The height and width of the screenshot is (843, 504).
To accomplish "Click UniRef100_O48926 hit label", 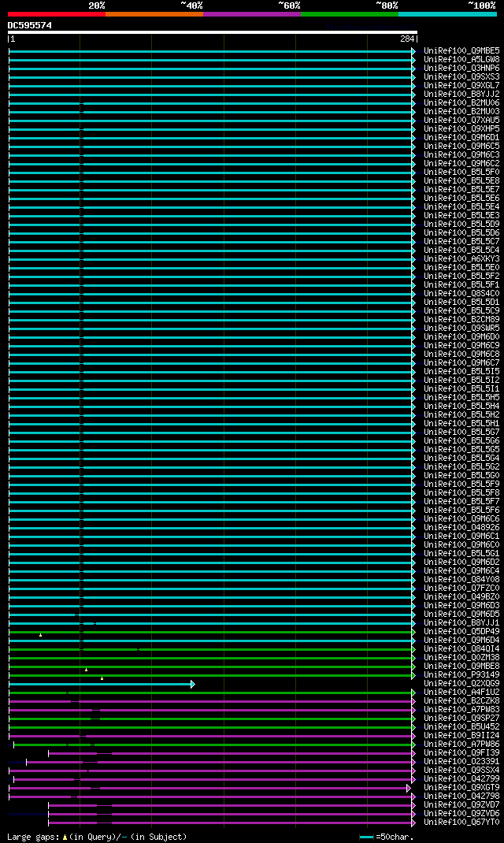I will pyautogui.click(x=461, y=527).
